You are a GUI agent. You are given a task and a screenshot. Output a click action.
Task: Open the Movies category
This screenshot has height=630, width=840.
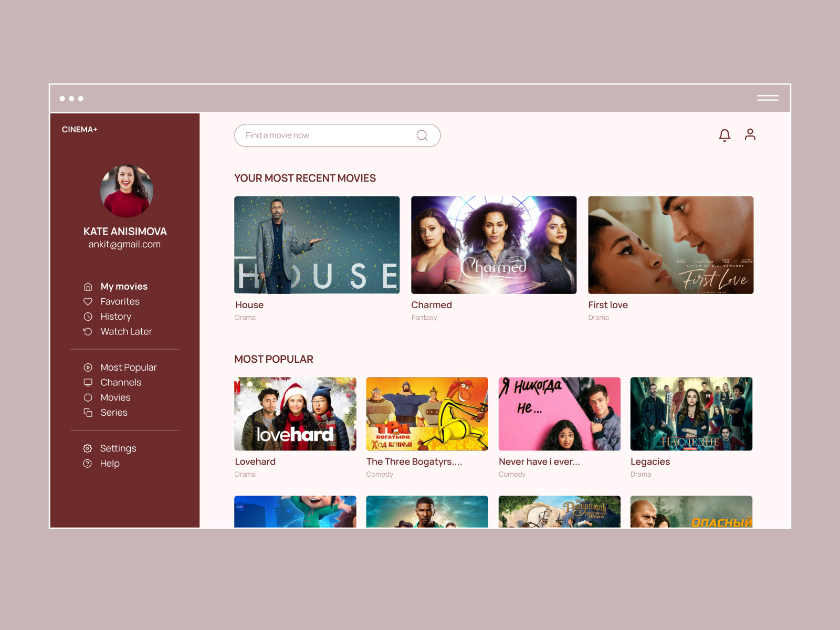115,397
